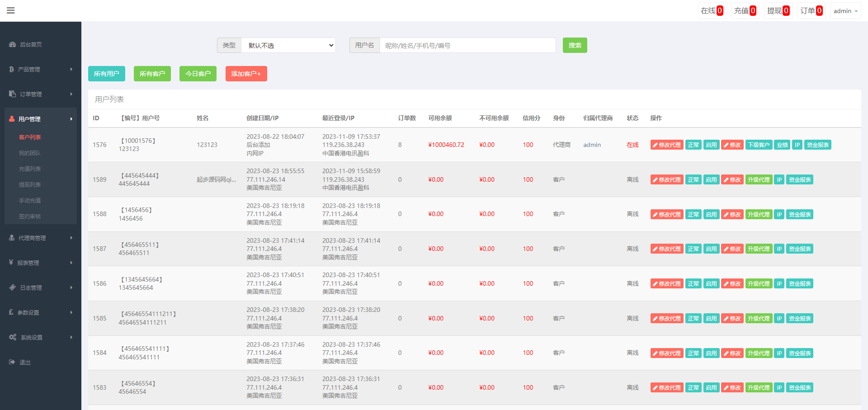Click the 日志管理 sidebar icon
Viewport: 868px width, 410px height.
12,287
